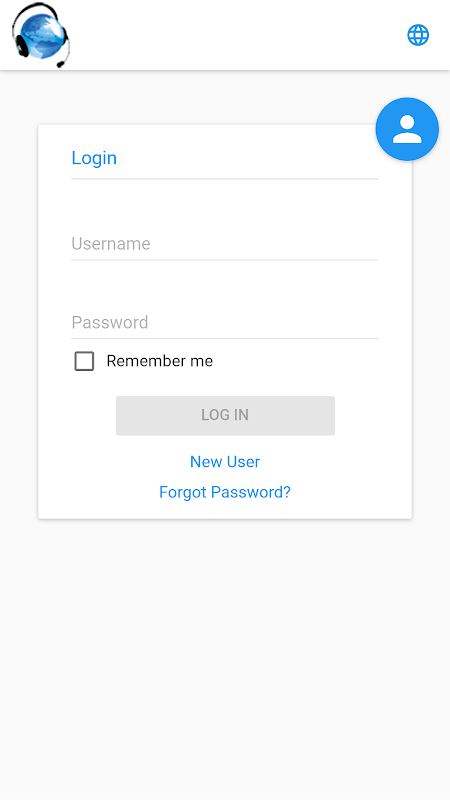Open the language globe icon
Screen dimensions: 450x800
coord(418,35)
